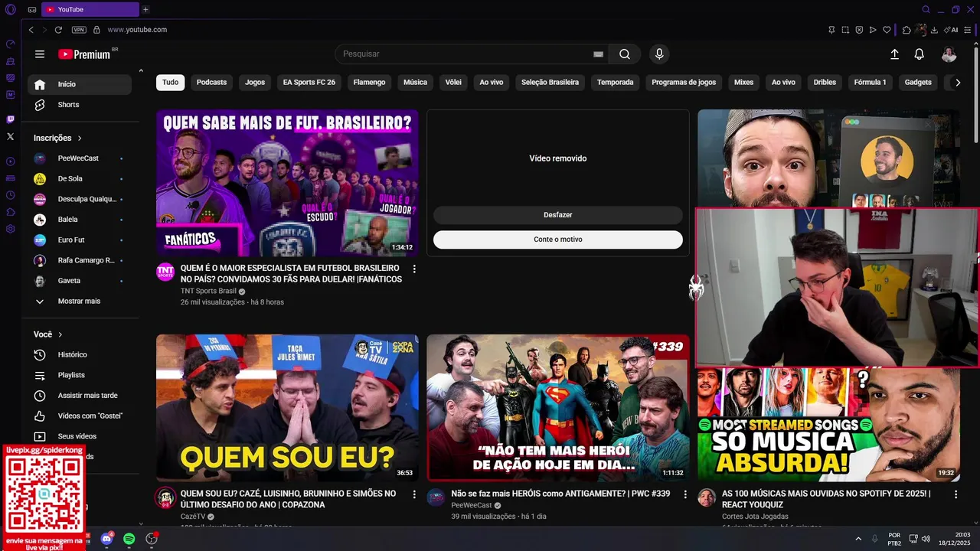Viewport: 980px width, 551px height.
Task: Open the account avatar menu
Action: tap(949, 54)
